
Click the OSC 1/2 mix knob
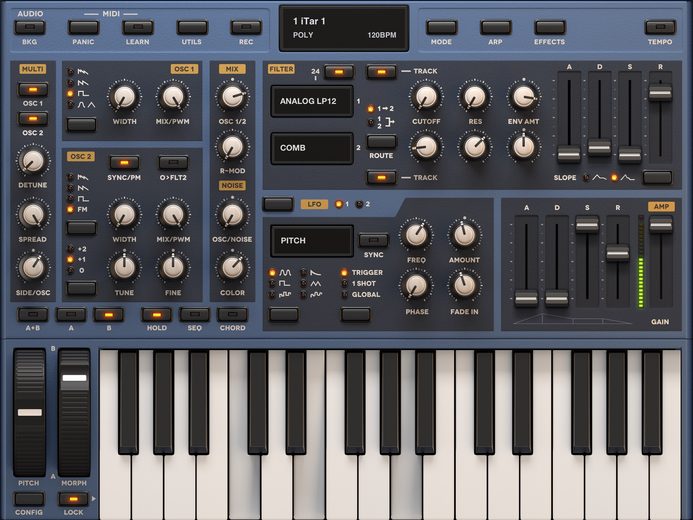[232, 97]
